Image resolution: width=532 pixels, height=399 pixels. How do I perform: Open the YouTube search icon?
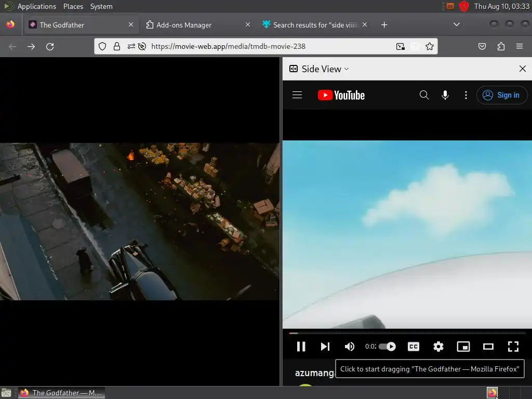[x=424, y=95]
